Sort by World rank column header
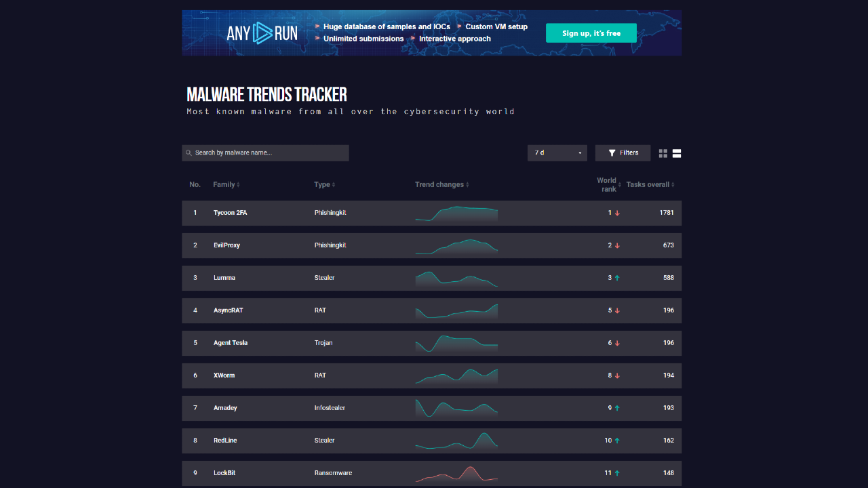 (x=609, y=184)
